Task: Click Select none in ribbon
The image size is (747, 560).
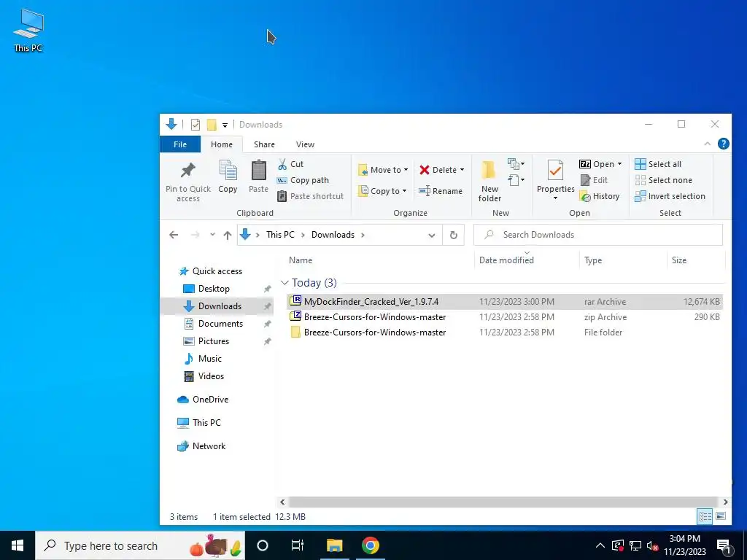Action: [664, 180]
